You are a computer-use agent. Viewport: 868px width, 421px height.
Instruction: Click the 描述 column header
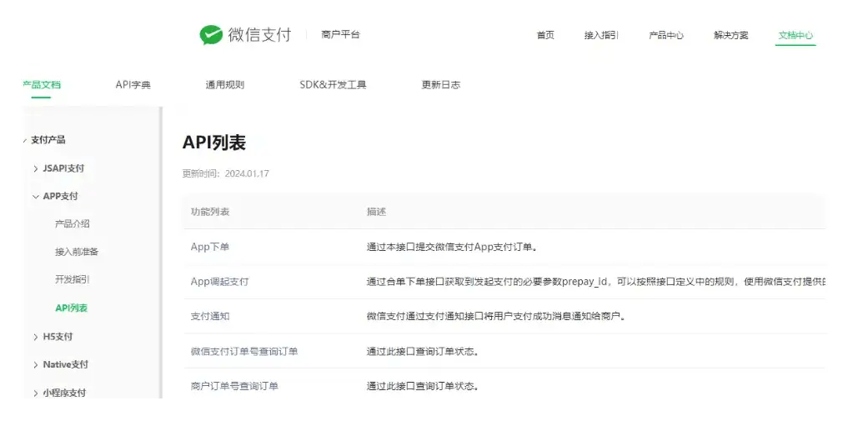[376, 212]
